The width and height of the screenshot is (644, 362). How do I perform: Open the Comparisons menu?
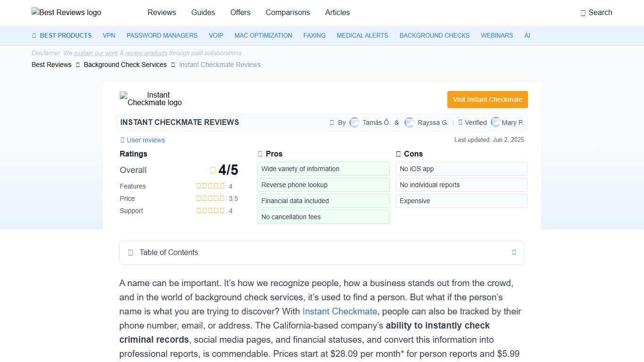point(288,13)
